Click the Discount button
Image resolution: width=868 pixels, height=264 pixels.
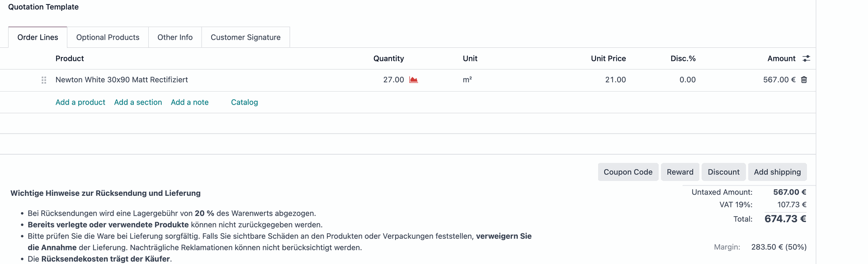(x=723, y=172)
